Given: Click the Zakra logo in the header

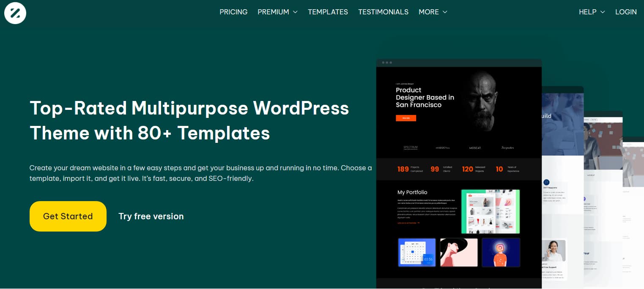Looking at the screenshot, I should click(15, 13).
